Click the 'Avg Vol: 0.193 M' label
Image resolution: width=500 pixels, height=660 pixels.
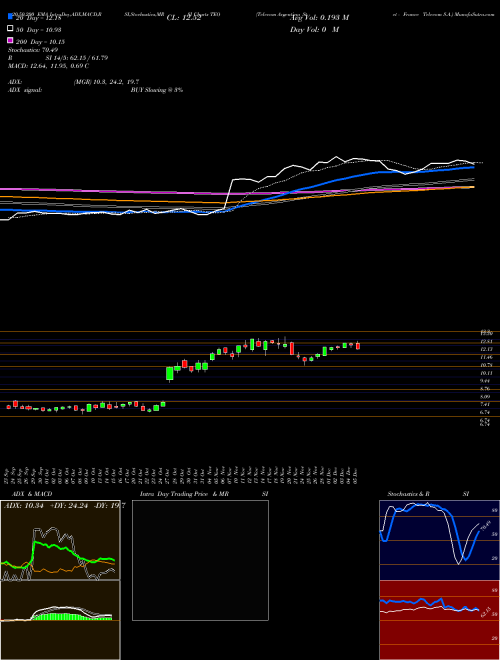point(319,18)
